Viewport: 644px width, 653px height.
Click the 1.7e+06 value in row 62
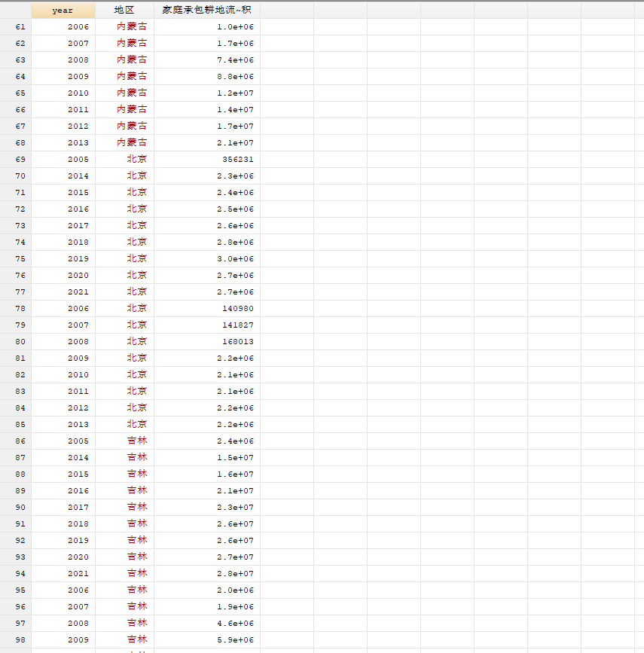(235, 44)
